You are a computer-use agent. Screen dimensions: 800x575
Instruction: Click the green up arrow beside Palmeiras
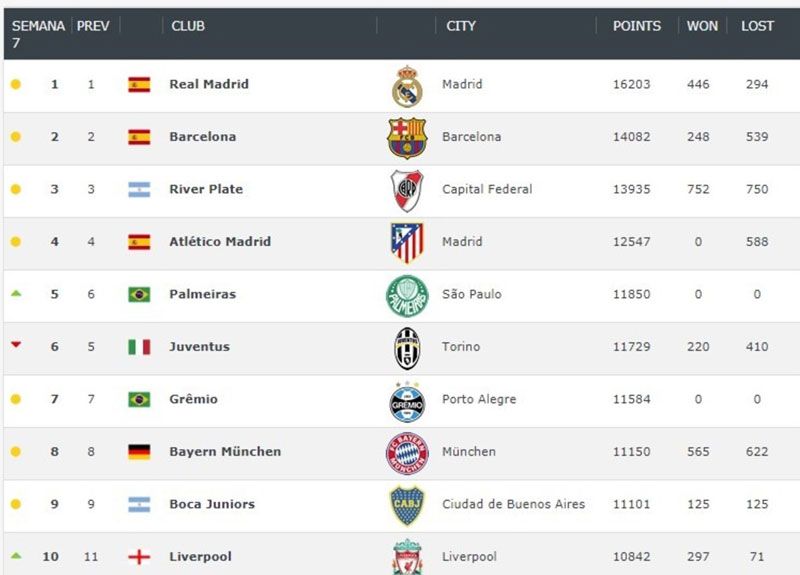click(x=15, y=294)
